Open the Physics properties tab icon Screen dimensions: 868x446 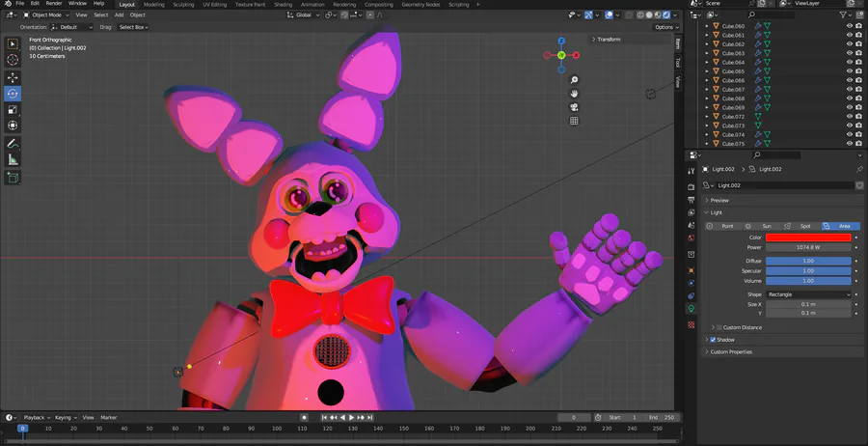[x=691, y=283]
